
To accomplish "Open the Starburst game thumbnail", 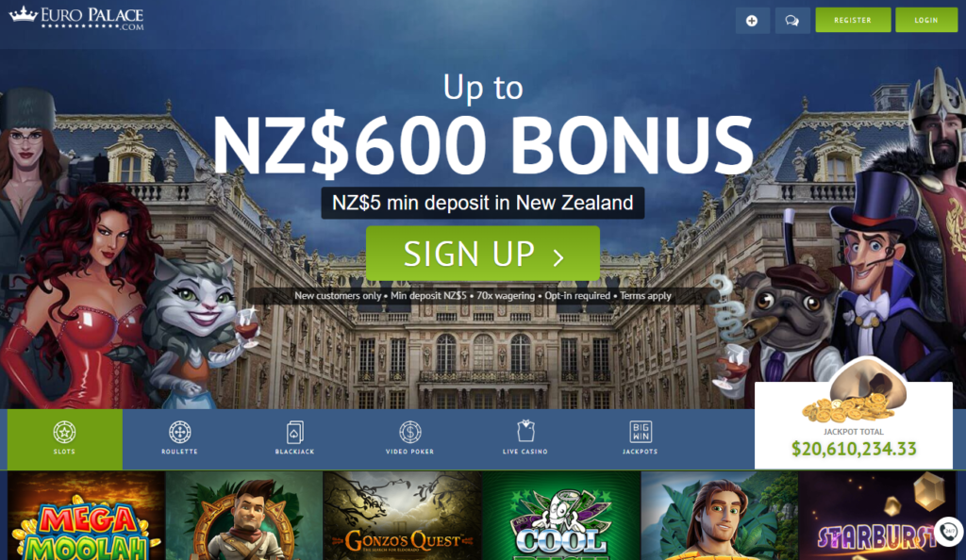I will pyautogui.click(x=877, y=516).
